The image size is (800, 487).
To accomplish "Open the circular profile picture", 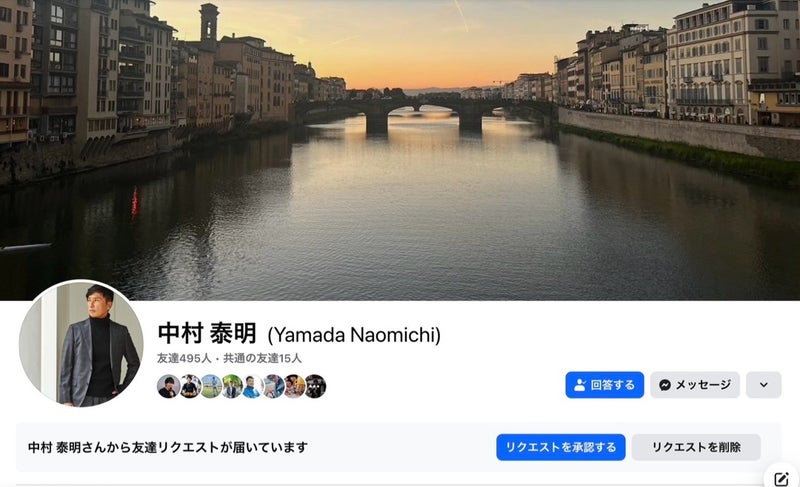I will pyautogui.click(x=81, y=344).
